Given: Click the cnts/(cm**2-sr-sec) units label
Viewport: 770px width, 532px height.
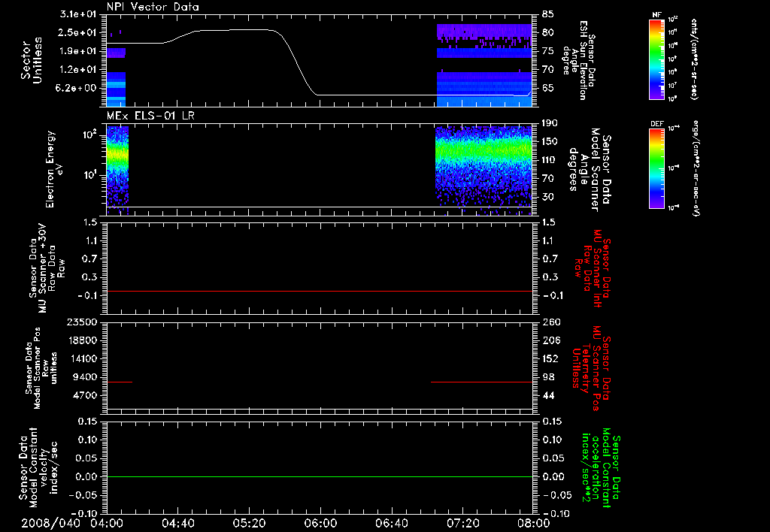Looking at the screenshot, I should [x=694, y=59].
